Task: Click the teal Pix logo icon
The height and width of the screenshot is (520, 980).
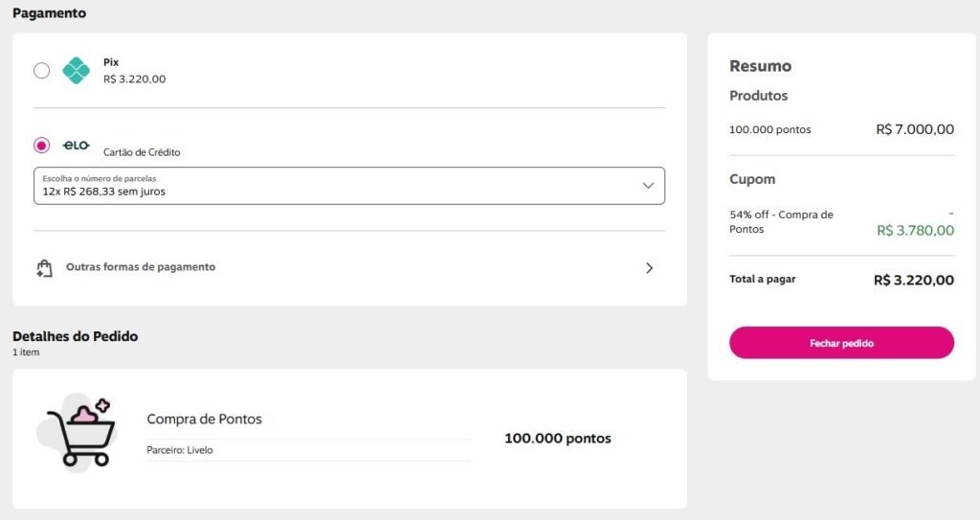Action: [77, 71]
